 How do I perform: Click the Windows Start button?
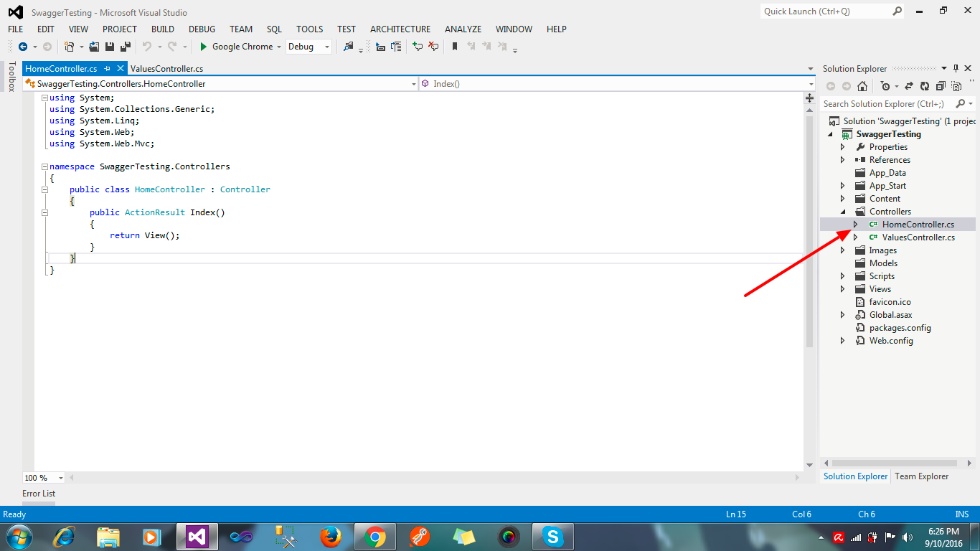(18, 537)
